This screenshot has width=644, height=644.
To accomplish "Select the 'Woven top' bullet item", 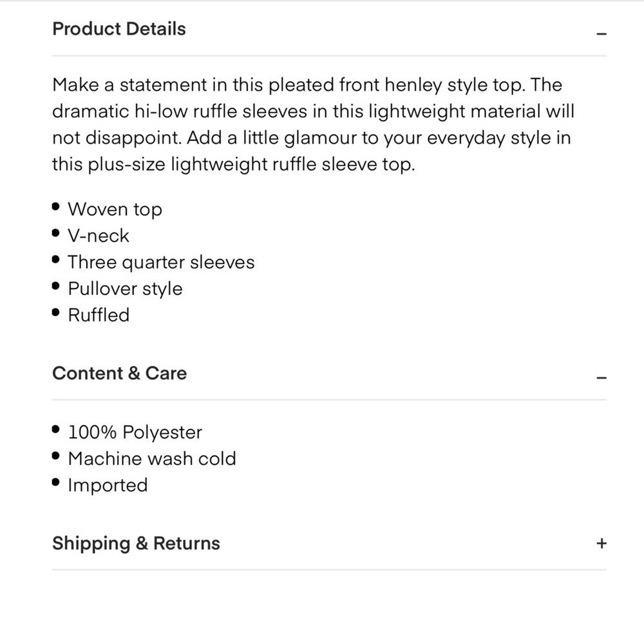I will click(115, 209).
